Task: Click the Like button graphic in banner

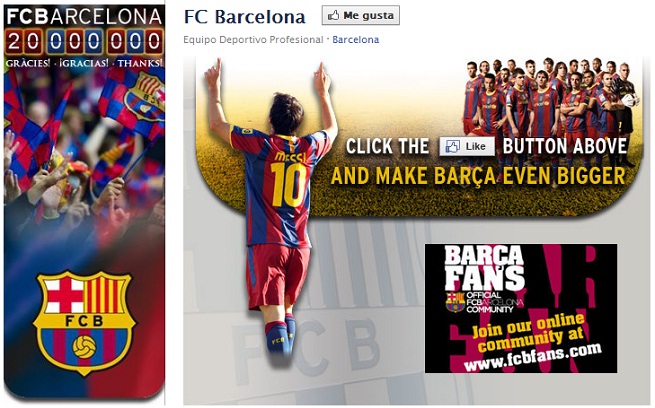Action: click(x=467, y=147)
